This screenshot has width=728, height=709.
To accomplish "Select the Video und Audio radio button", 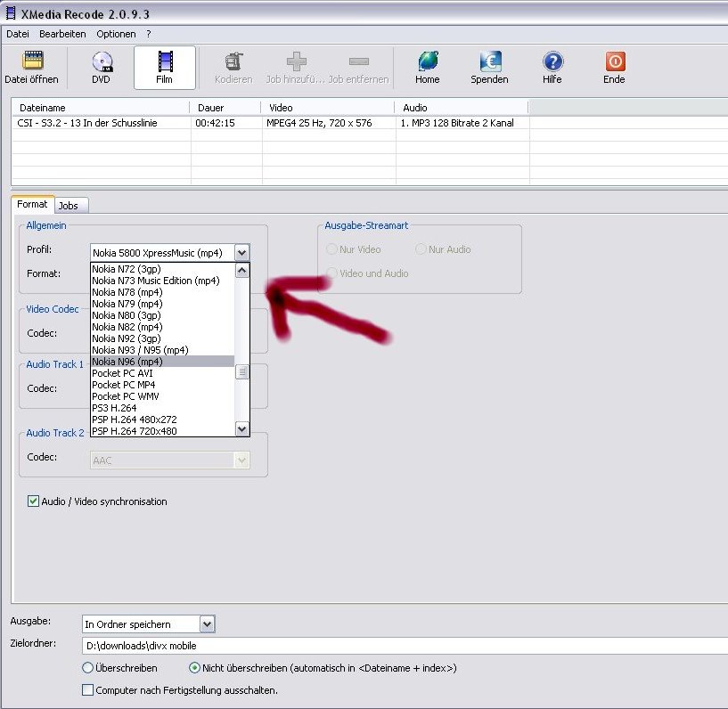I will pyautogui.click(x=331, y=273).
